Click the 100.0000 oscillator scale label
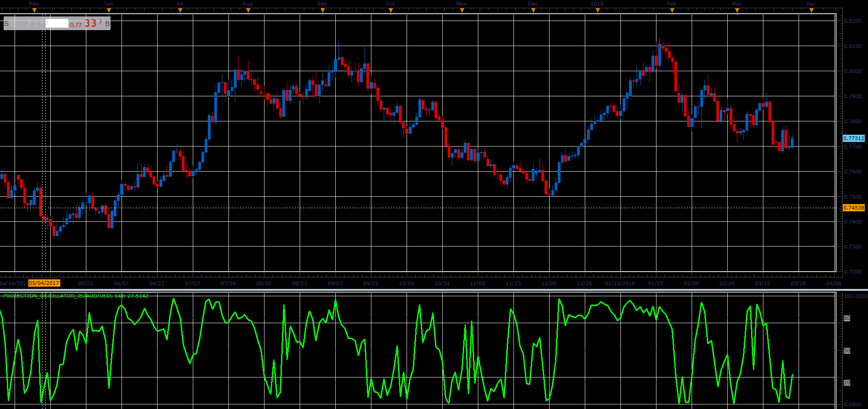The image size is (868, 409). [x=855, y=296]
